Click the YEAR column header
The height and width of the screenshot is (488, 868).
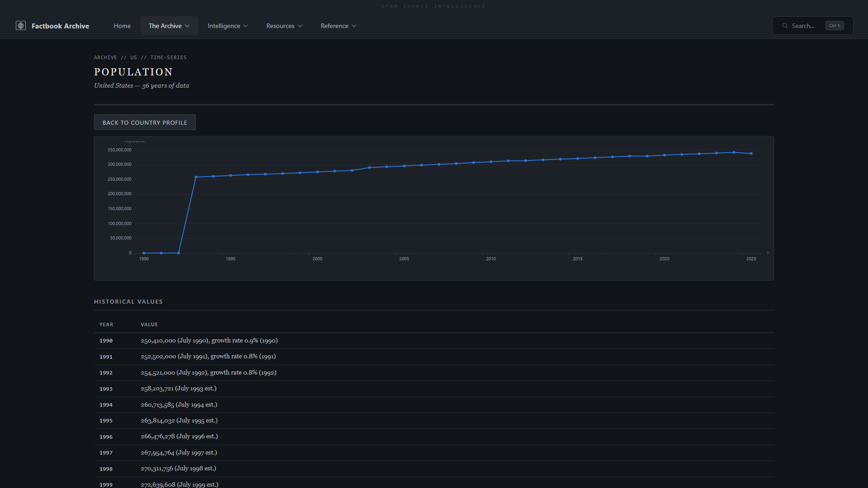tap(106, 324)
